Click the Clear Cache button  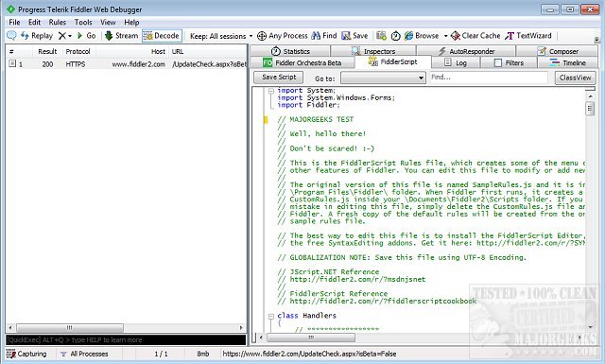click(x=475, y=36)
